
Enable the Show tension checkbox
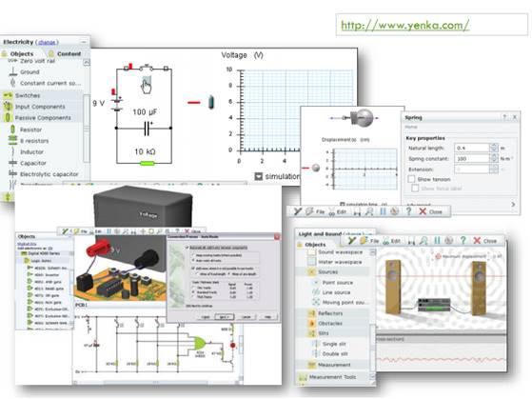tap(411, 179)
